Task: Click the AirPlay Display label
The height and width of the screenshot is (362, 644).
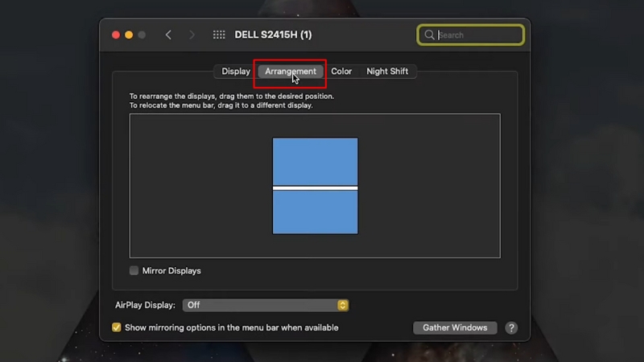Action: pyautogui.click(x=145, y=305)
